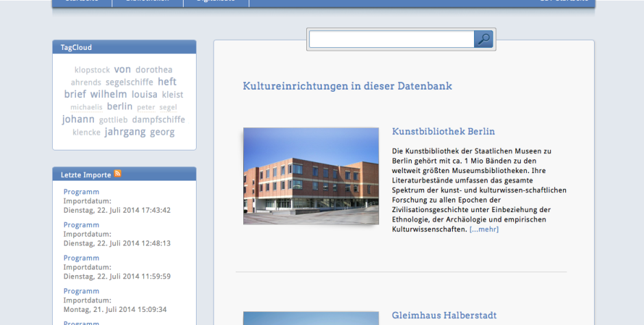Open the 'georg' tag
Screen dimensions: 644x325
(162, 132)
